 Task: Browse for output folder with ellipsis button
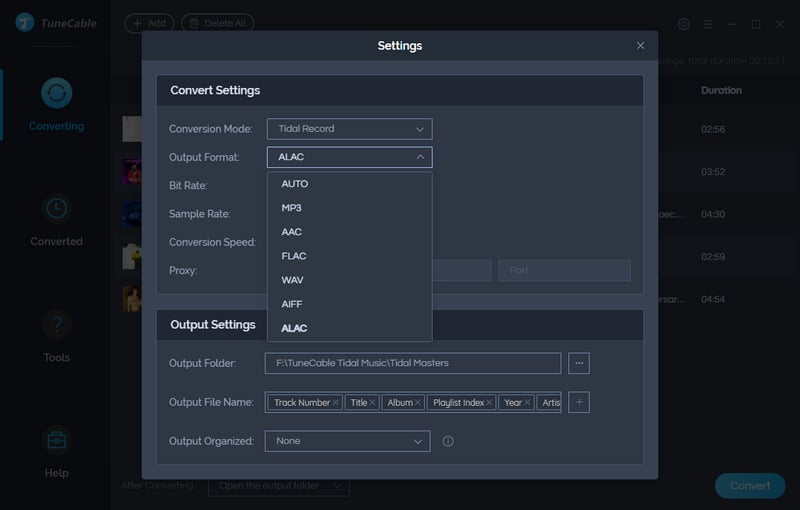[x=579, y=363]
